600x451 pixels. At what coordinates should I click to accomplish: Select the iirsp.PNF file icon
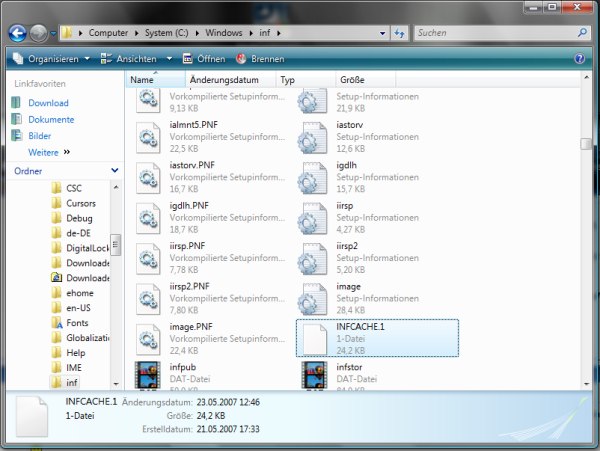(x=148, y=259)
